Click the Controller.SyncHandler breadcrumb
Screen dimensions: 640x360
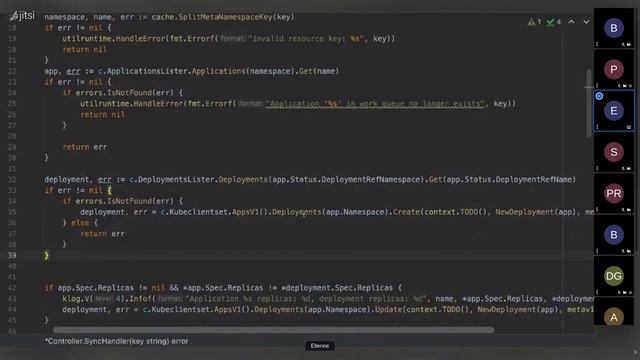pos(117,341)
